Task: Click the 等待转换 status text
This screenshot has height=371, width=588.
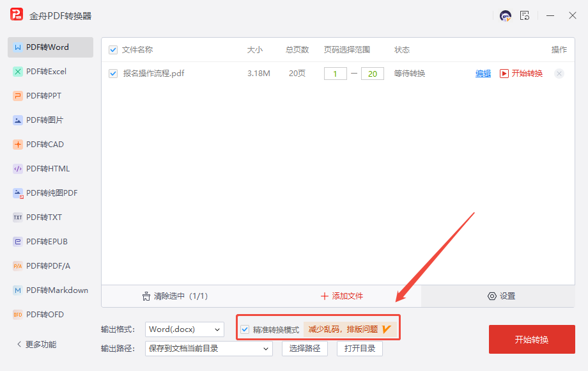Action: click(x=410, y=74)
